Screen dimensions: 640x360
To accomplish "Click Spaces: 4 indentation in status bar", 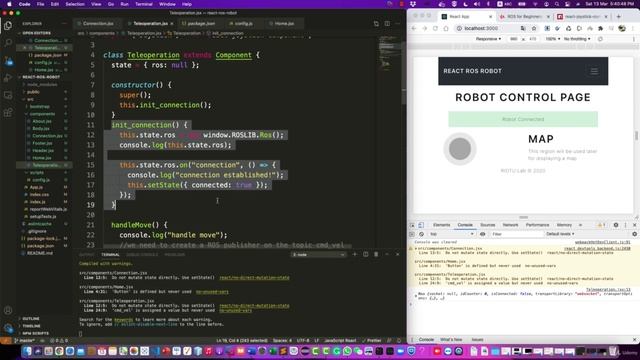I will coord(282,340).
